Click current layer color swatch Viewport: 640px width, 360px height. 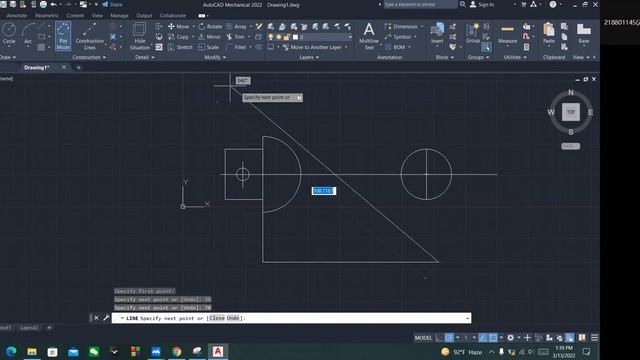pyautogui.click(x=296, y=37)
